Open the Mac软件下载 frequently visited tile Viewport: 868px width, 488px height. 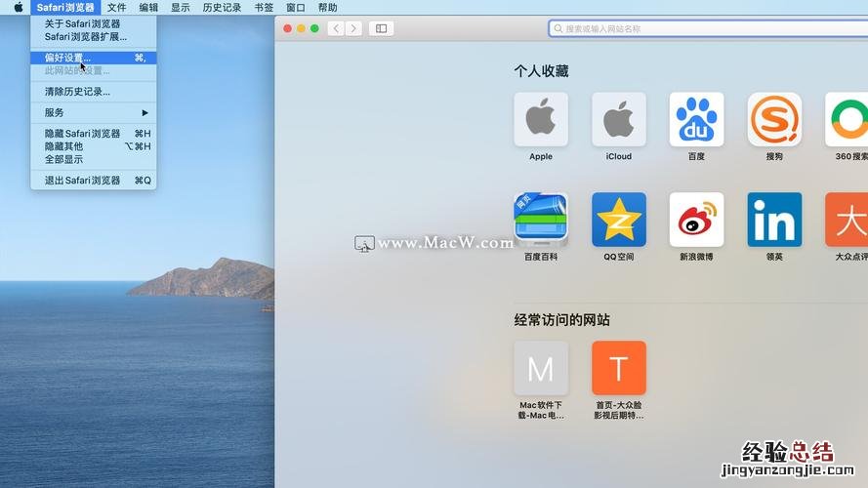point(541,368)
